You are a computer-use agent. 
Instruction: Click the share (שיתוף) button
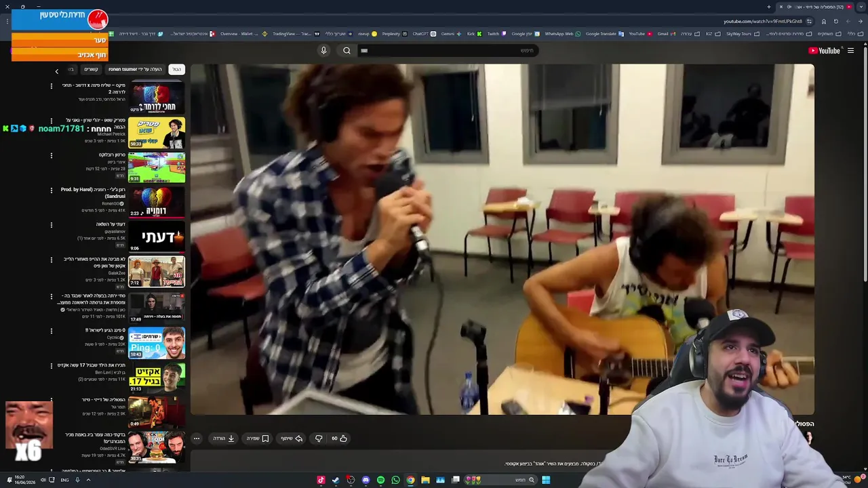(292, 439)
